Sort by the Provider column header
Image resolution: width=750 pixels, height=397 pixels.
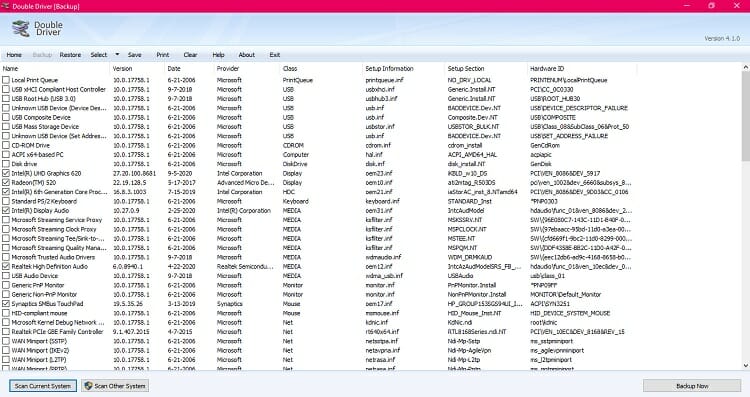click(x=246, y=68)
